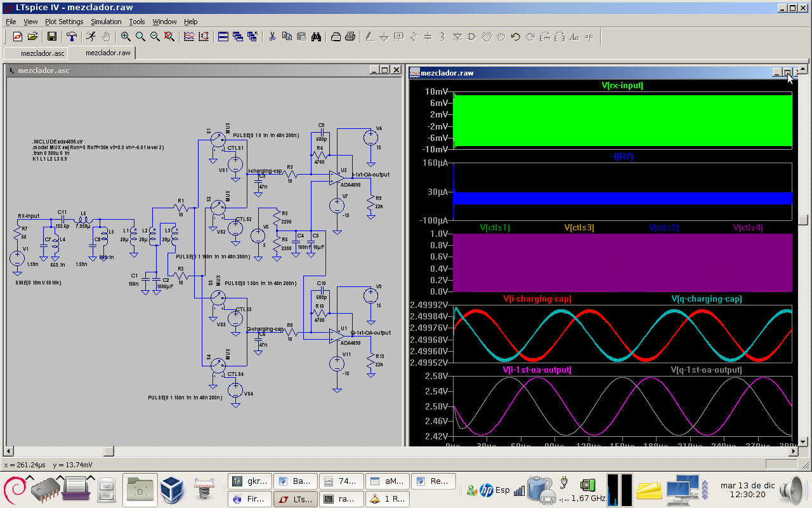Screen dimensions: 812x508
Task: Click the V(q-1st-oa-output) trace label
Action: pyautogui.click(x=706, y=370)
